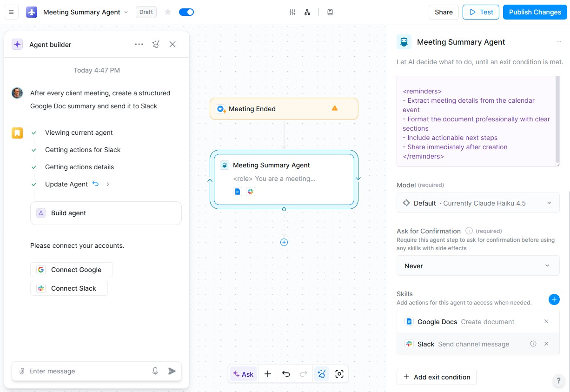Click the edit pencil icon in Agent builder header
Screen dimensions: 570x392
(156, 44)
